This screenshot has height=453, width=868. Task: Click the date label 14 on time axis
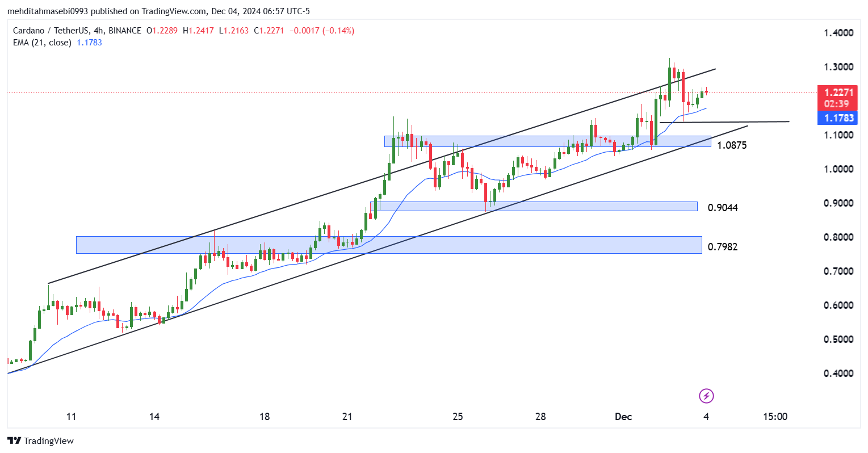[154, 417]
